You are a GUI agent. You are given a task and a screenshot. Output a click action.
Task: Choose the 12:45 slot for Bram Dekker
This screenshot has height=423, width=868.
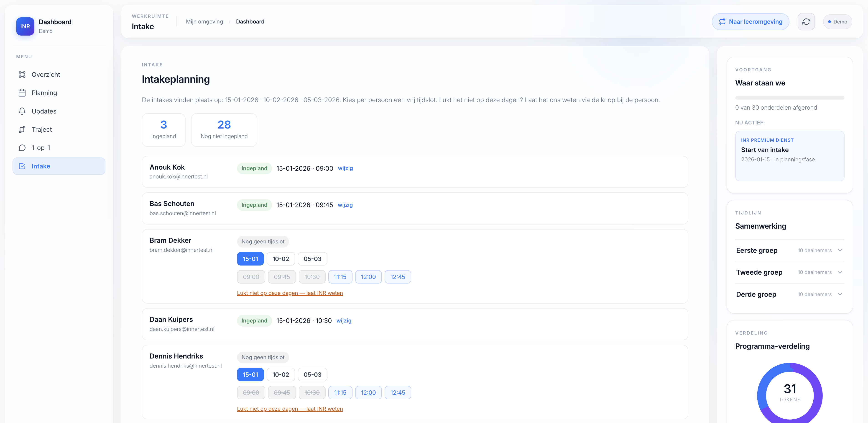click(398, 277)
